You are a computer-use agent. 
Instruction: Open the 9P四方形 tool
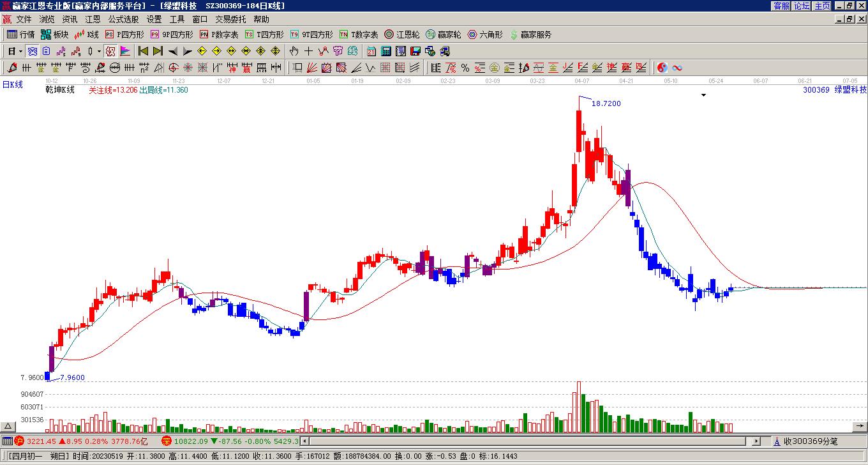(x=172, y=34)
